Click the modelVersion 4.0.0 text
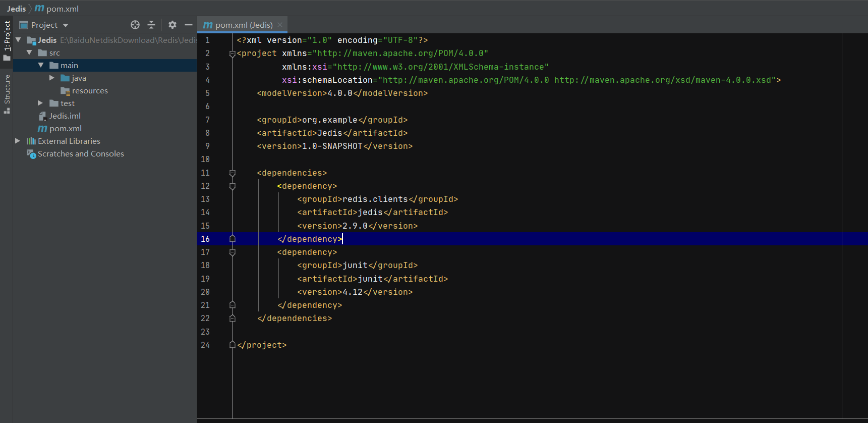Viewport: 868px width, 423px height. (340, 93)
